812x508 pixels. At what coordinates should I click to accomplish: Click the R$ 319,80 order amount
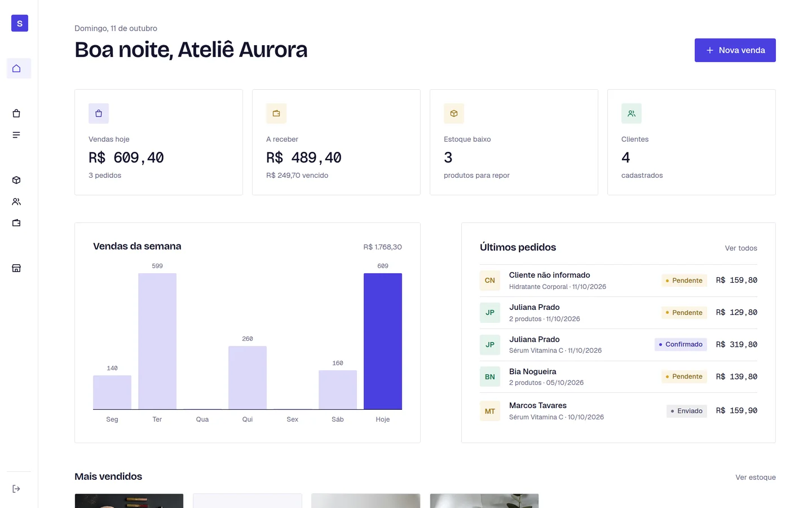pyautogui.click(x=736, y=344)
